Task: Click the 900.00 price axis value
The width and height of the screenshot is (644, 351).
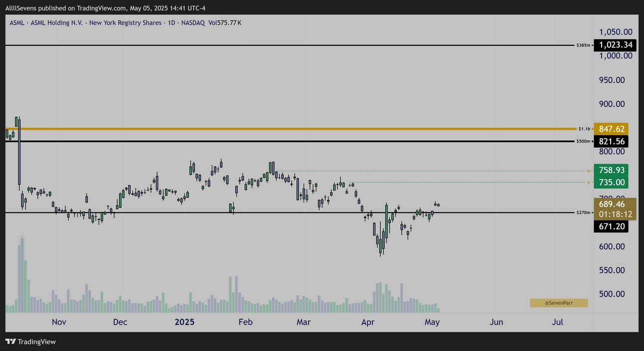Action: click(x=612, y=104)
